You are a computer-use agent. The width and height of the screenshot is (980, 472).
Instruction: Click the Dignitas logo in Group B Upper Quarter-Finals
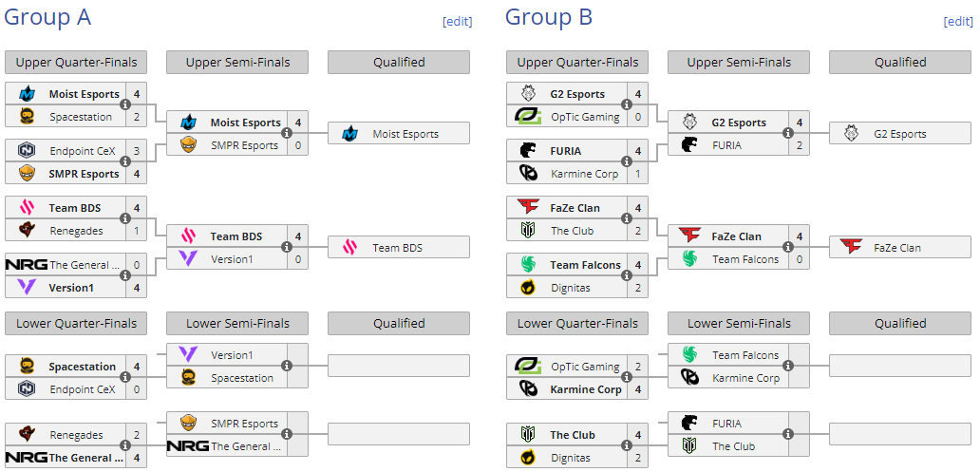[528, 288]
